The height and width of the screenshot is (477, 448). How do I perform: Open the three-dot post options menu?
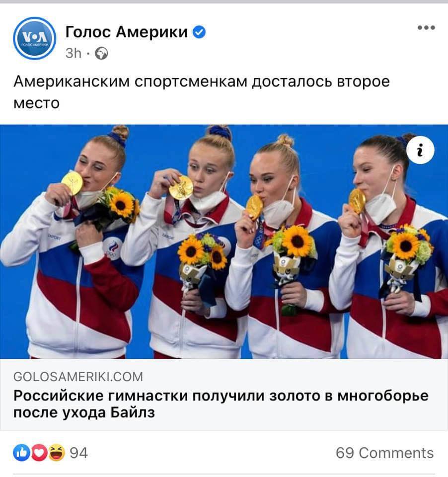point(426,28)
